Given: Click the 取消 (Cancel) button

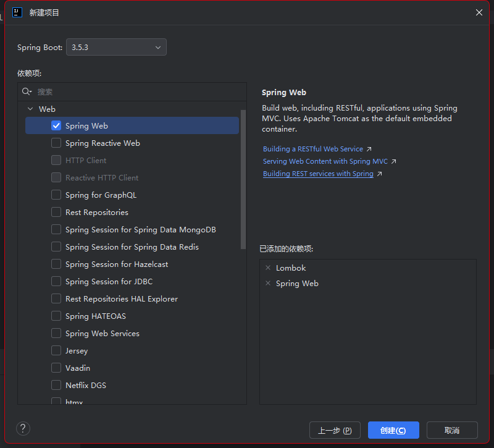Looking at the screenshot, I should [452, 430].
